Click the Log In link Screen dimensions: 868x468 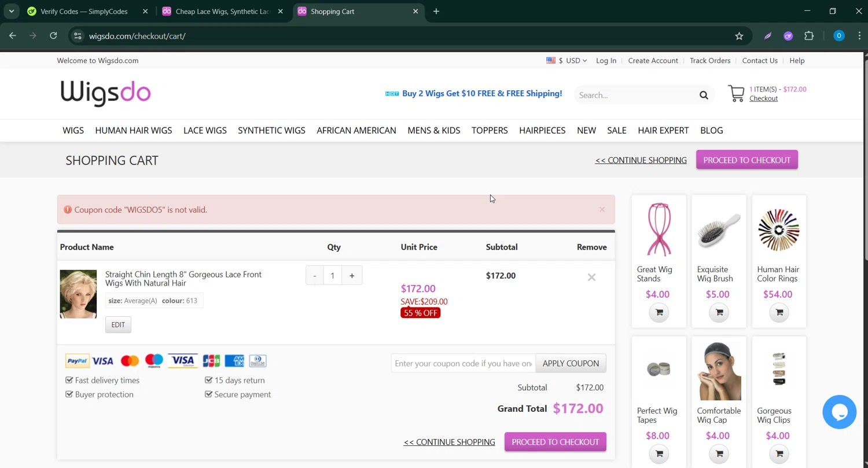pyautogui.click(x=606, y=60)
